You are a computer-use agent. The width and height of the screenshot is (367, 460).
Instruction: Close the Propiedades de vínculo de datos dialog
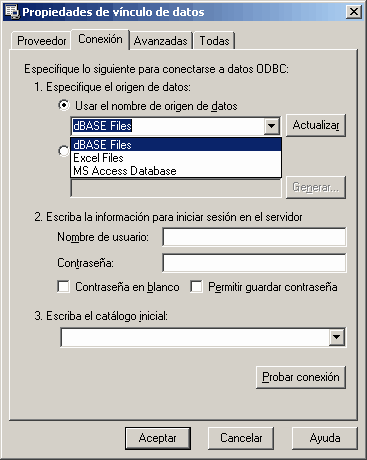353,12
